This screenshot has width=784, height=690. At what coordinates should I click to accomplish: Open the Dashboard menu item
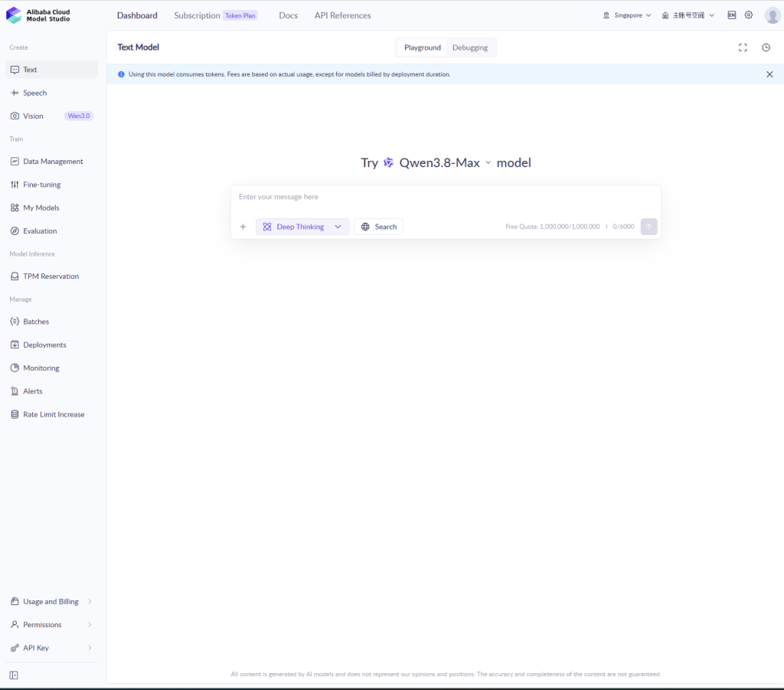pos(137,15)
